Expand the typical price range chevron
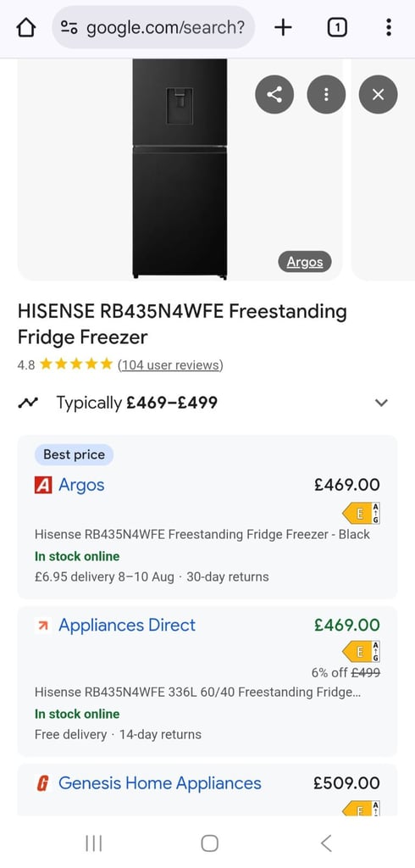Viewport: 415px width, 868px height. coord(381,403)
